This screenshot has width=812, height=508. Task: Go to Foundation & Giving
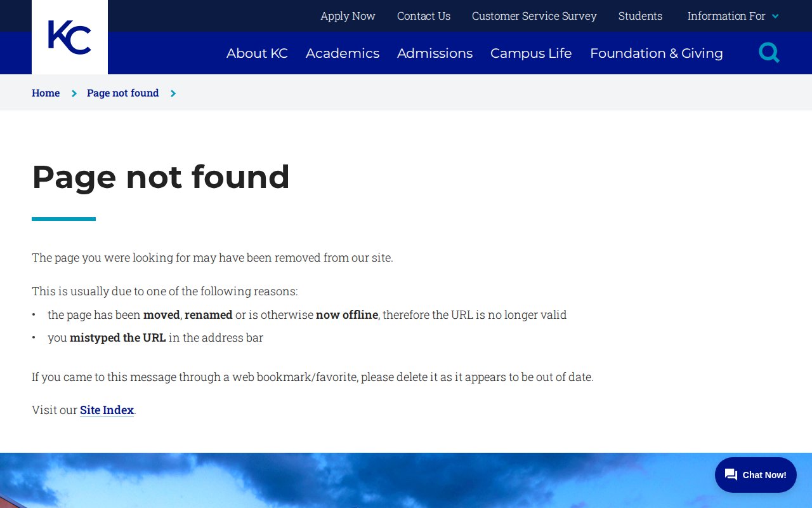tap(656, 53)
